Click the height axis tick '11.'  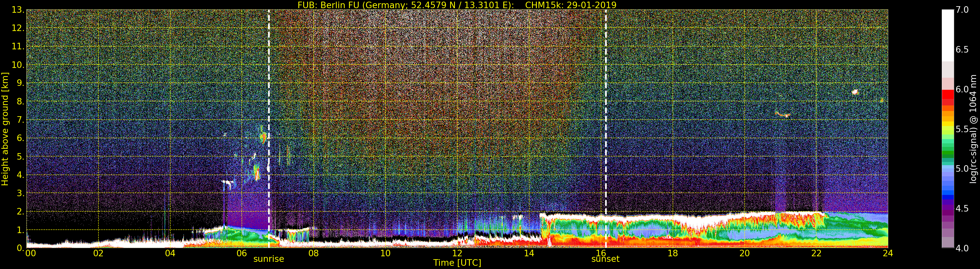tap(18, 46)
